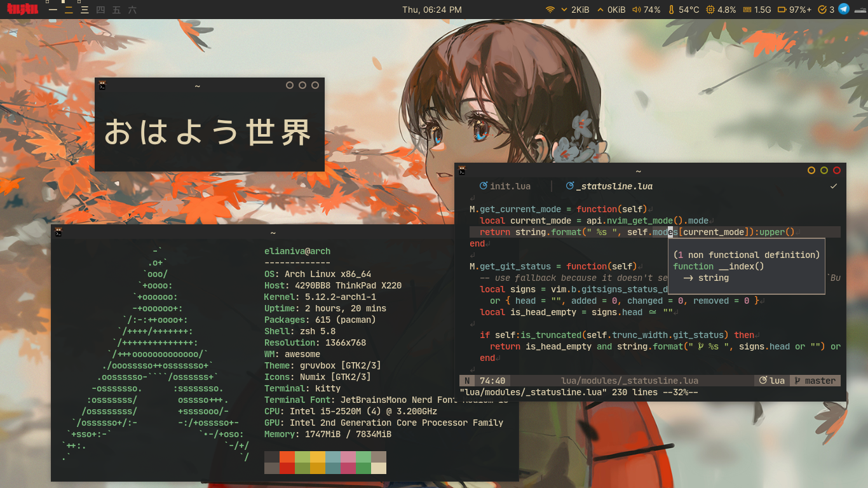Viewport: 868px width, 488px height.
Task: Switch to workspace tag 一
Action: click(x=53, y=10)
